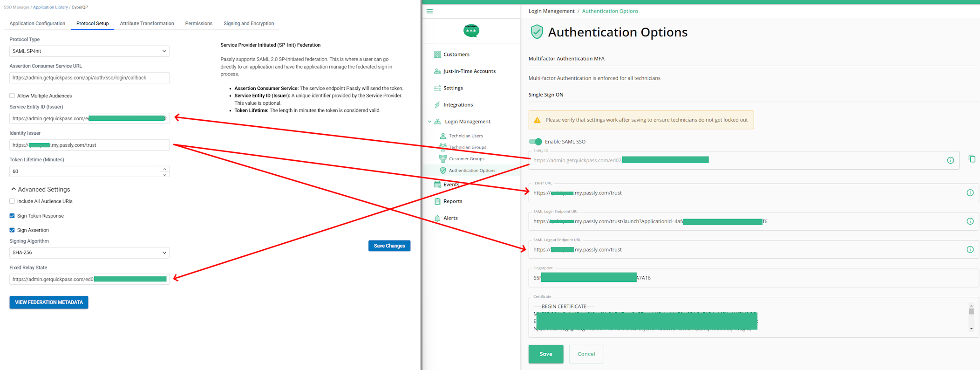Click the hamburger menu icon
Viewport: 980px width, 370px height.
[x=429, y=11]
